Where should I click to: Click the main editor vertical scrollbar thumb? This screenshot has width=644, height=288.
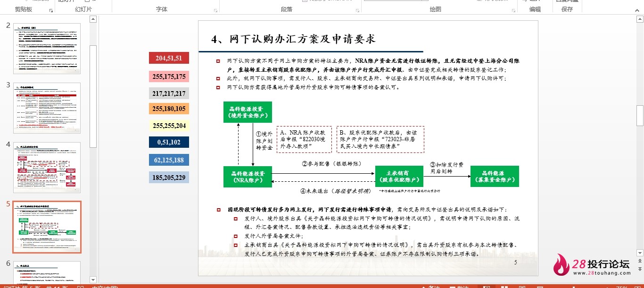point(640,116)
